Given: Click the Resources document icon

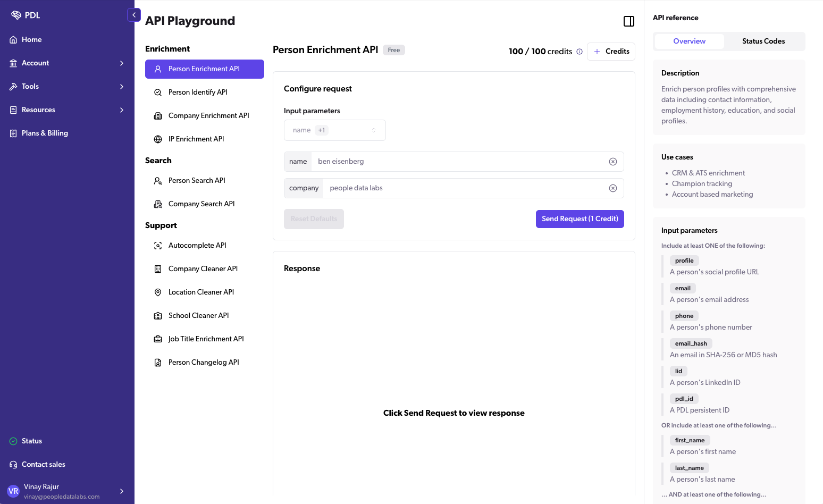Looking at the screenshot, I should 13,110.
